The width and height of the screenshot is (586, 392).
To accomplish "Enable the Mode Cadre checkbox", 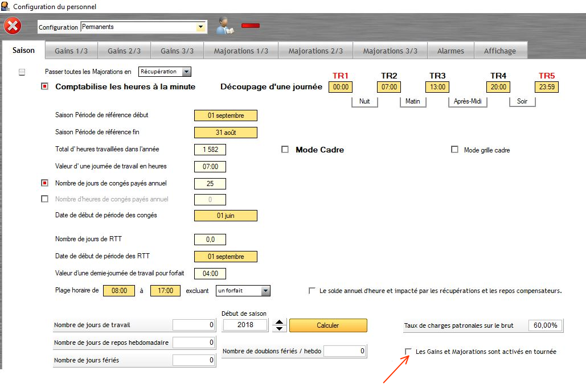I will [285, 149].
